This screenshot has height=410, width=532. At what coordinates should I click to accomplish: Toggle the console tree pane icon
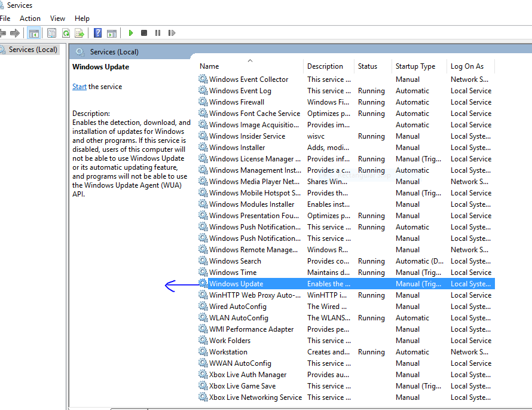pyautogui.click(x=35, y=33)
